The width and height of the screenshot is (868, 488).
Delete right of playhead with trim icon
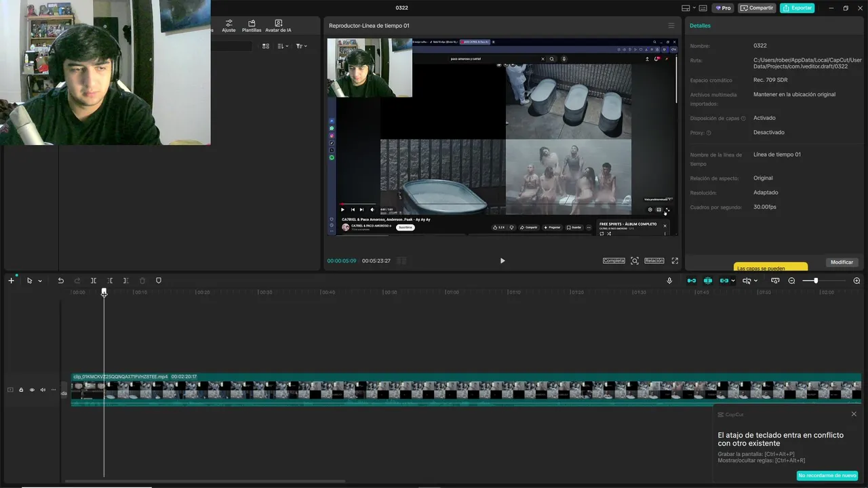click(x=126, y=281)
